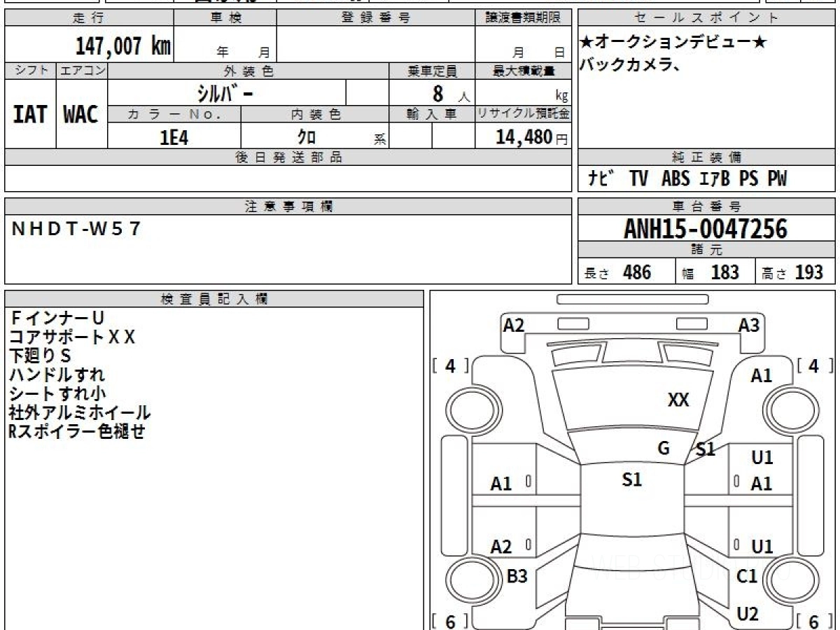Select the エアB airbag entry
The image size is (840, 630).
pos(714,179)
